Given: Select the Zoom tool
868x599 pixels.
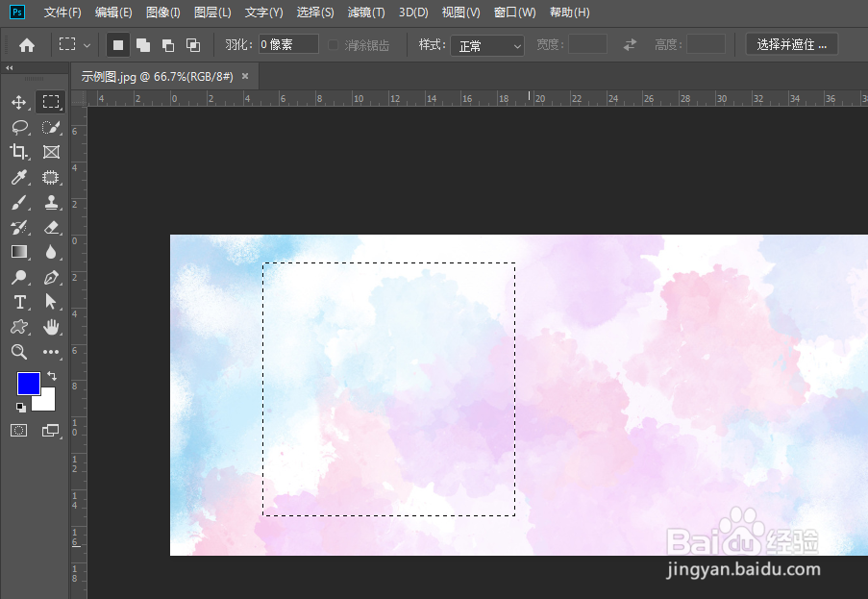Looking at the screenshot, I should (x=19, y=352).
